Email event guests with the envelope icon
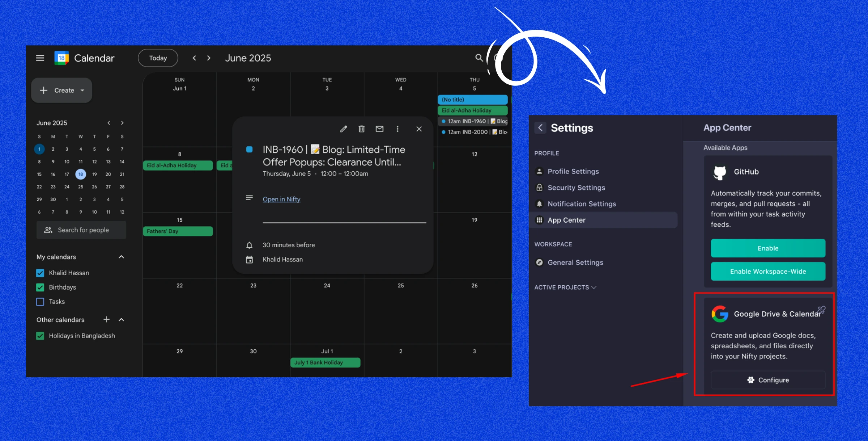Viewport: 868px width, 441px height. 379,129
